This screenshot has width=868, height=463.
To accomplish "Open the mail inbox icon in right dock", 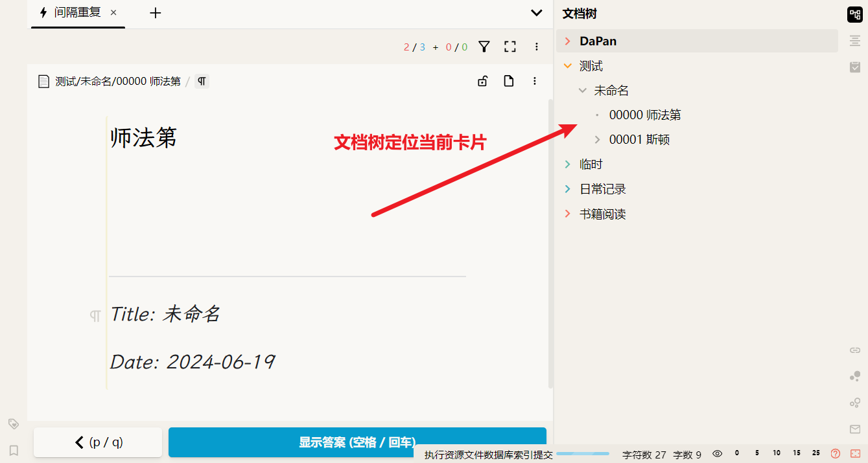I will tap(855, 429).
